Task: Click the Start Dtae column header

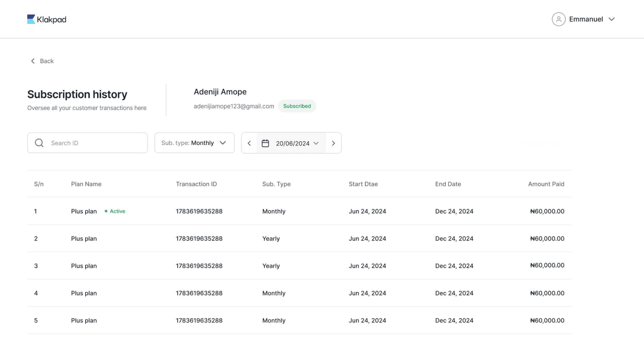Action: [x=363, y=184]
